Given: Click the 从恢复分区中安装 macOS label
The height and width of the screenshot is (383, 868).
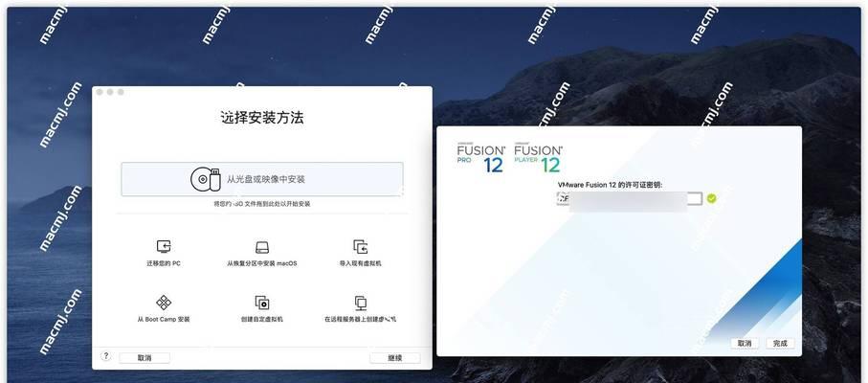Looking at the screenshot, I should point(262,263).
